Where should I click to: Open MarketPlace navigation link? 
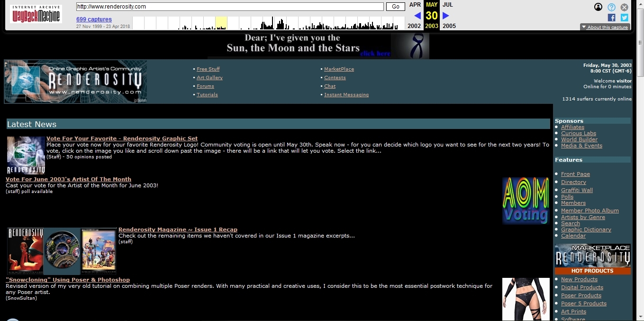click(339, 69)
